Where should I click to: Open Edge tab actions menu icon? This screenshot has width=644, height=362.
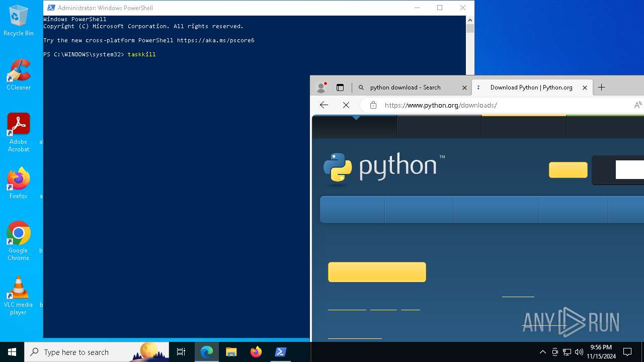click(340, 87)
